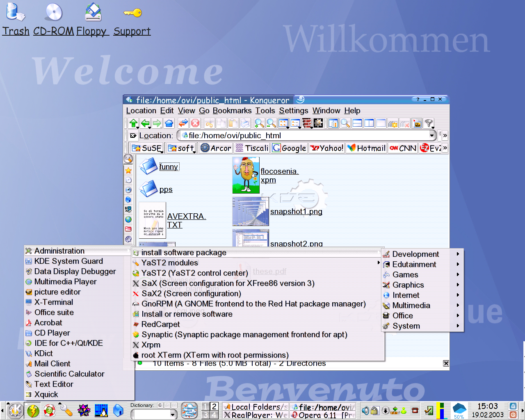Click the view filter funnel icon
This screenshot has width=525, height=420.
pyautogui.click(x=429, y=123)
